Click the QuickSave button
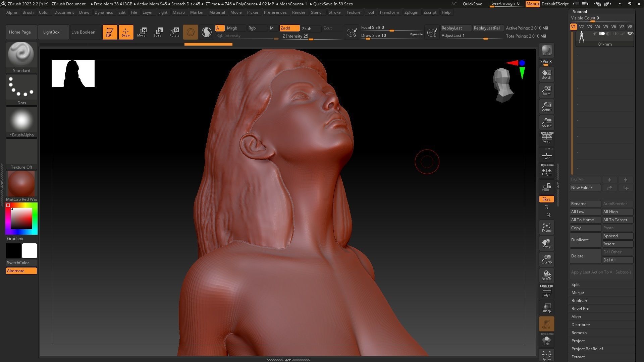The height and width of the screenshot is (362, 644). (472, 4)
